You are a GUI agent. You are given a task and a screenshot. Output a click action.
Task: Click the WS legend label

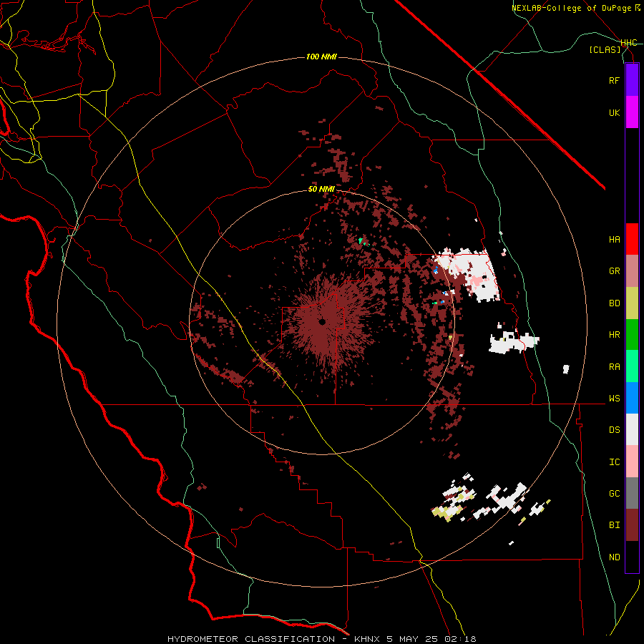coord(614,399)
